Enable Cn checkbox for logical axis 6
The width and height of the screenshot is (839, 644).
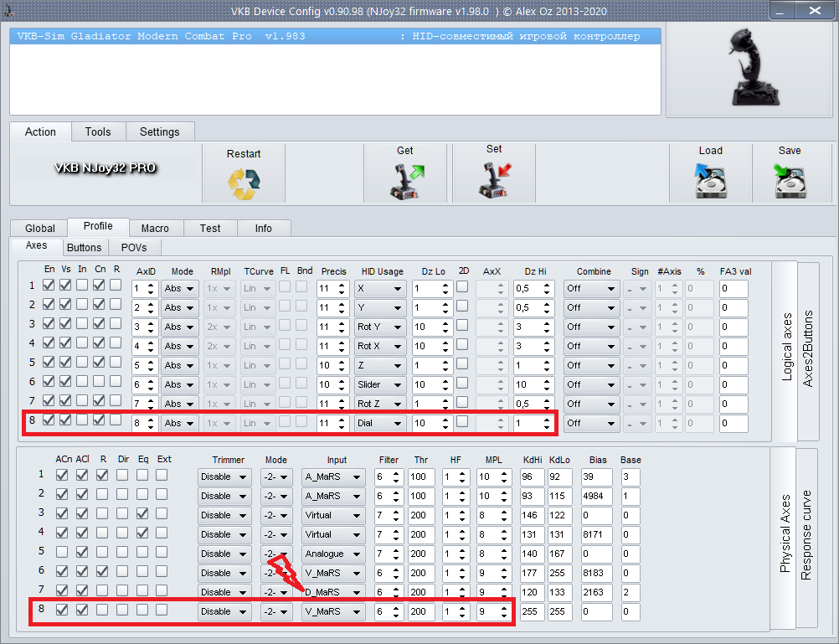(x=99, y=381)
